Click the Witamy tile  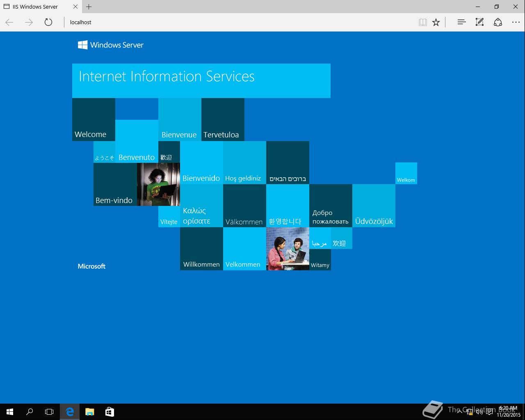(x=320, y=260)
